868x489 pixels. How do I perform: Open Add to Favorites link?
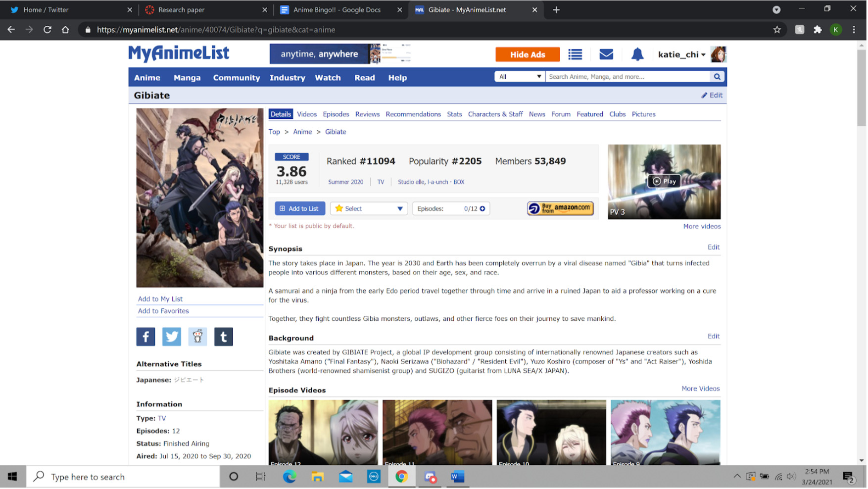tap(164, 311)
